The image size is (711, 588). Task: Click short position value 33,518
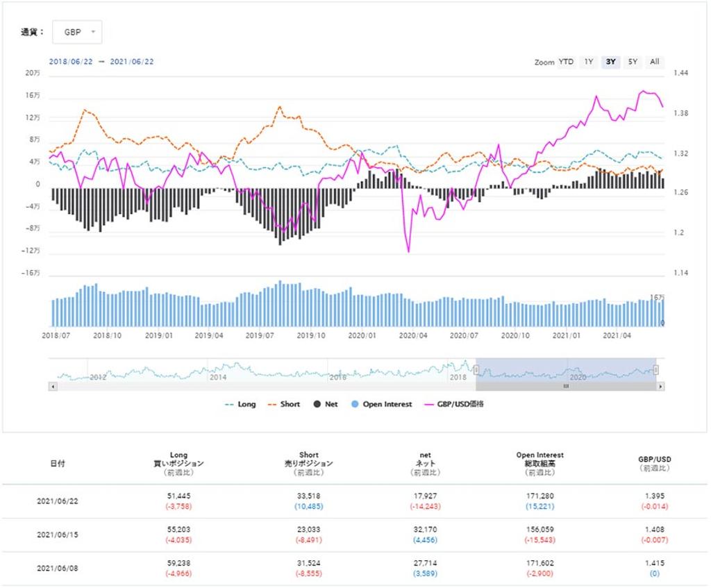(x=309, y=496)
